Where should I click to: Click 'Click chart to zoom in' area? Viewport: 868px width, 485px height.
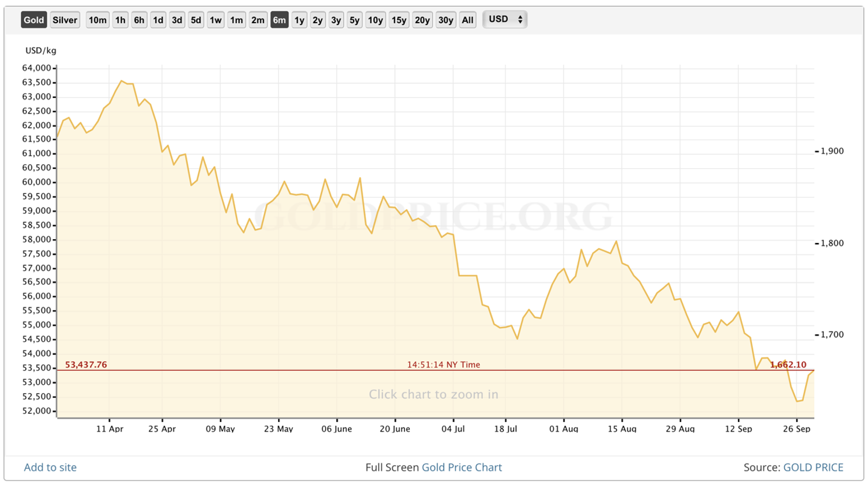[x=433, y=394]
